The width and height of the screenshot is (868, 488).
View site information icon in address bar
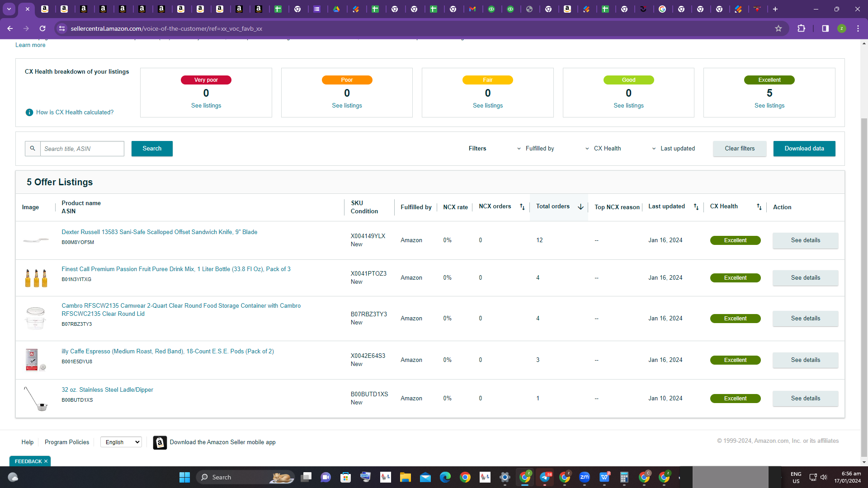(x=62, y=28)
